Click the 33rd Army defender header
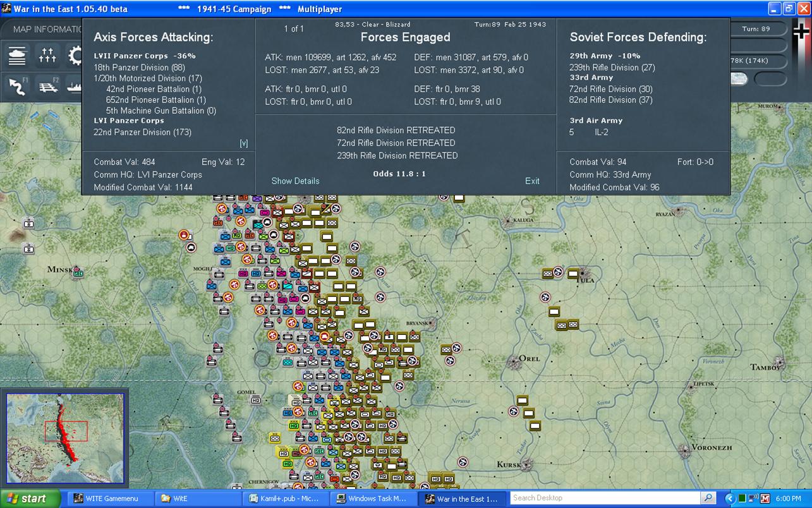 [x=591, y=77]
